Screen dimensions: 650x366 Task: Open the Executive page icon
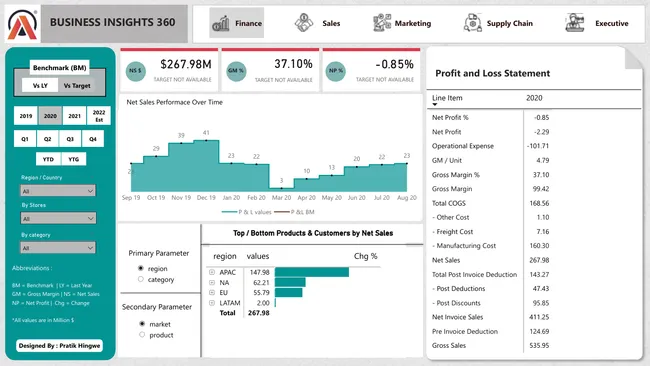click(575, 23)
